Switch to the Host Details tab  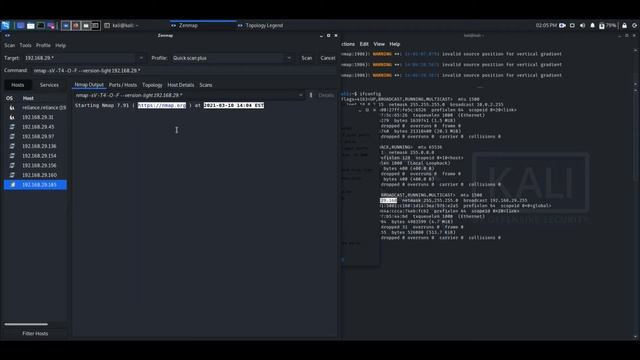coord(181,85)
